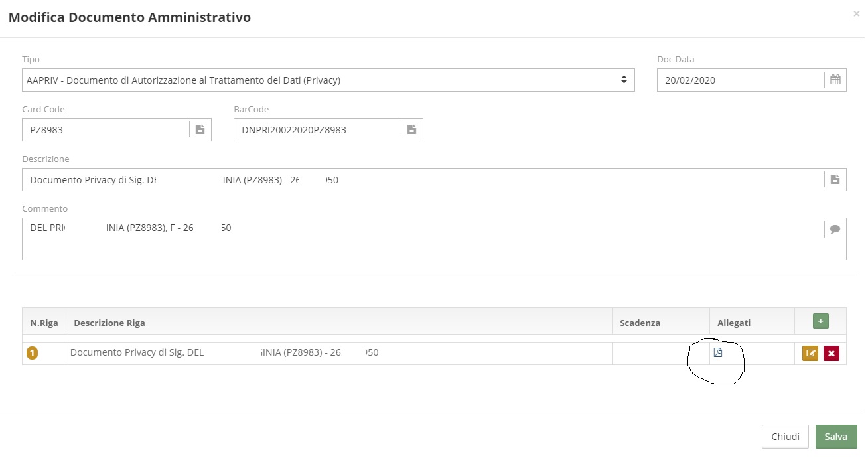Click the document icon beside Card Code

pos(200,129)
